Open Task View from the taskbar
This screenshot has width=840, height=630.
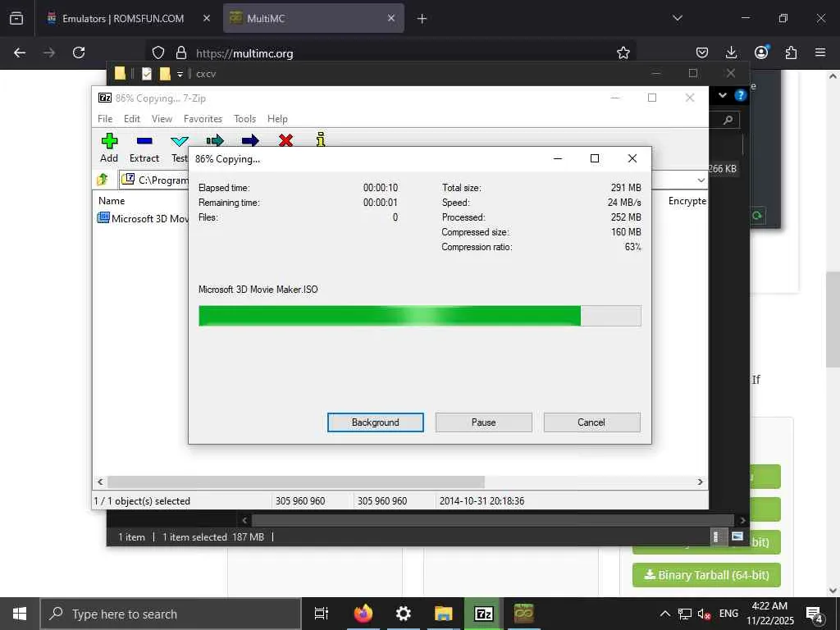322,614
